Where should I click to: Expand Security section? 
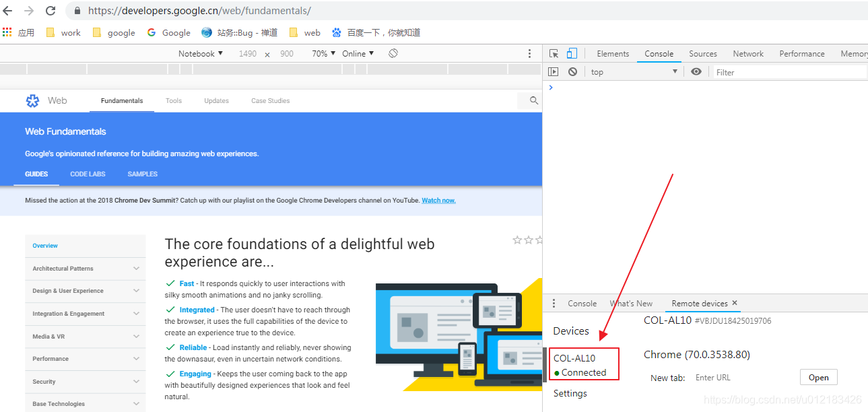[x=85, y=382]
